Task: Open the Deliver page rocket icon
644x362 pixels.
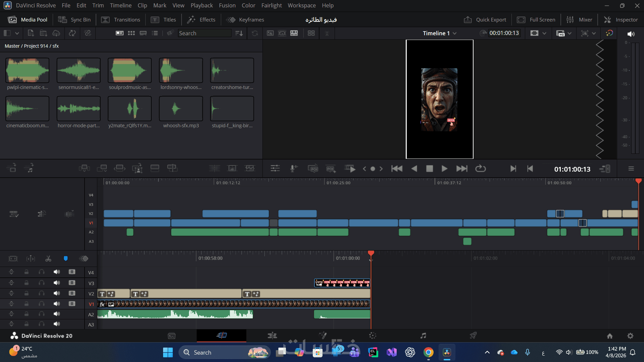Action: (473, 335)
